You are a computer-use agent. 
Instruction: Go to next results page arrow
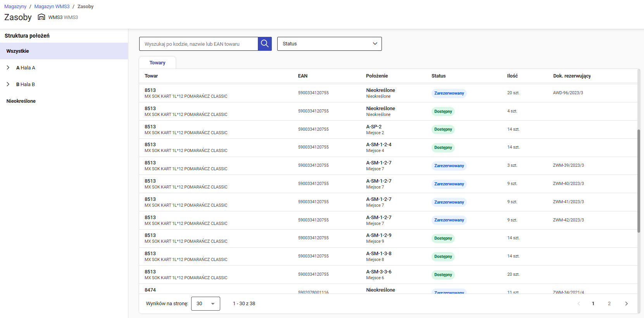pyautogui.click(x=626, y=304)
